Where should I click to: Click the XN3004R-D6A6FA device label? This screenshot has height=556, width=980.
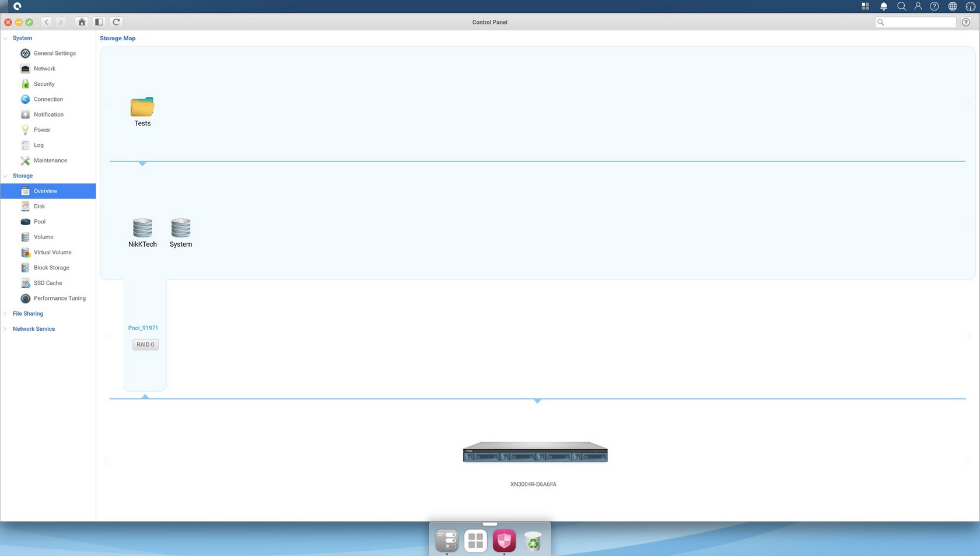click(533, 484)
